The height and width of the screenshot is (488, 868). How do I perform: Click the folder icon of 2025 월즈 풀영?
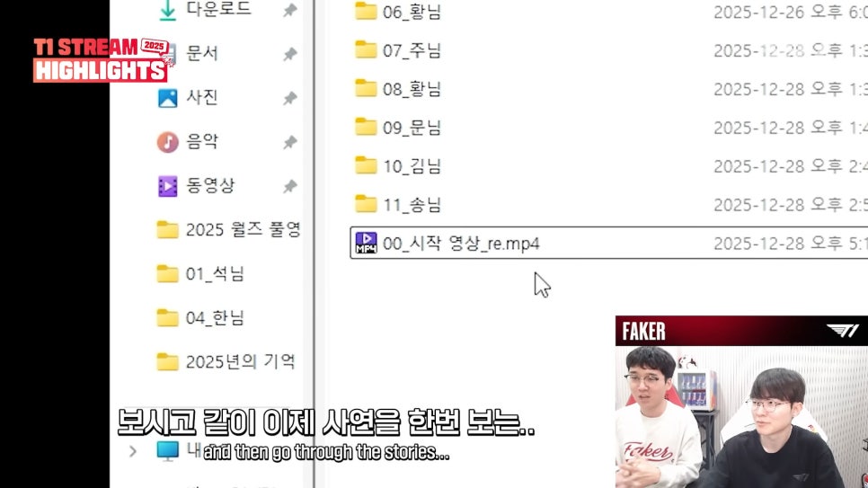(167, 229)
